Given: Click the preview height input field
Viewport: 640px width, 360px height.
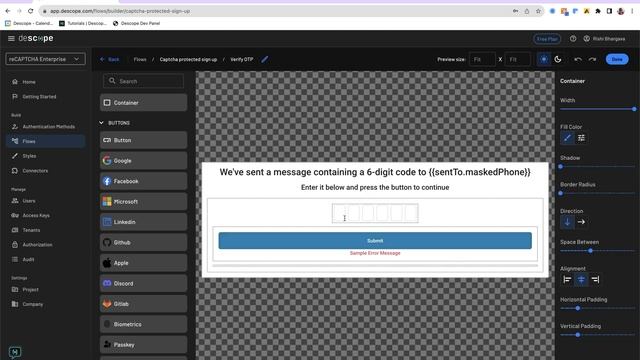Looking at the screenshot, I should pos(518,60).
